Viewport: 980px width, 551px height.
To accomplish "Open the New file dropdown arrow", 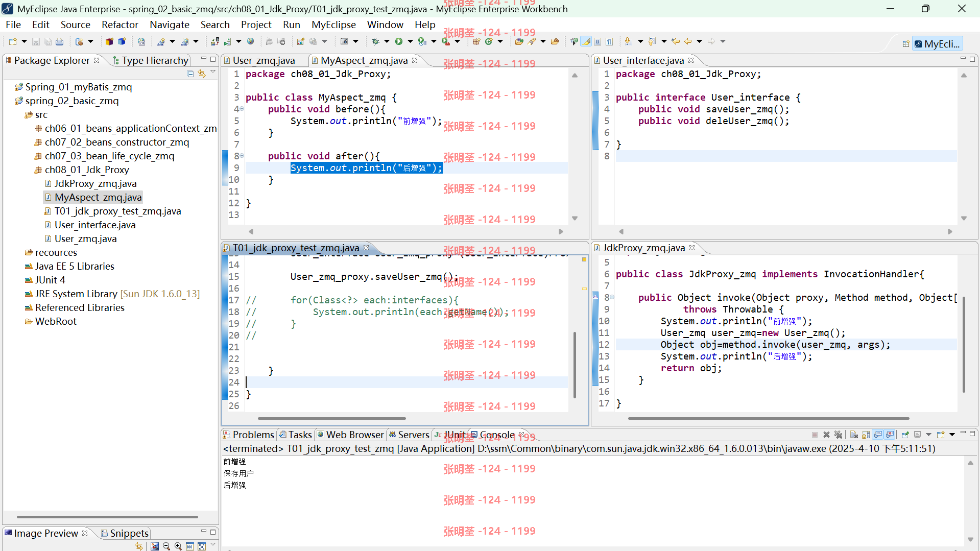I will 24,41.
